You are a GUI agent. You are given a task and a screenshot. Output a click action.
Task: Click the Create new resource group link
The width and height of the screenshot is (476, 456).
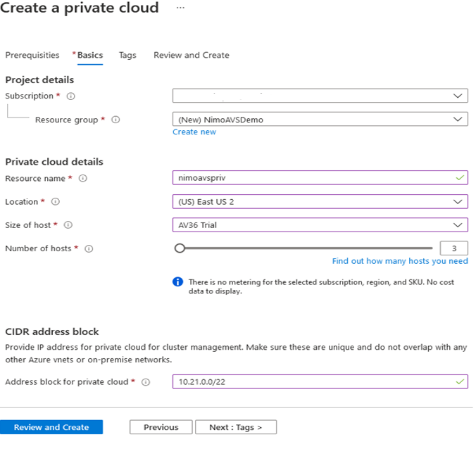194,132
